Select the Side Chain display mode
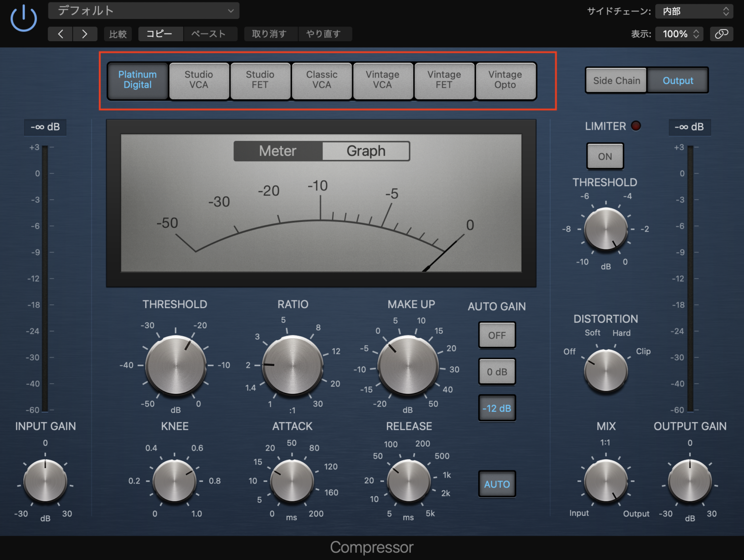 (616, 80)
